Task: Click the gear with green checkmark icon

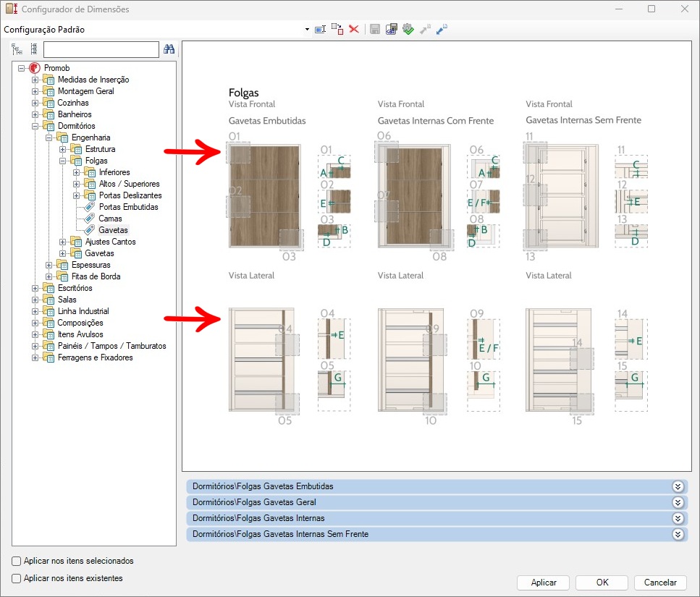Action: pyautogui.click(x=408, y=29)
